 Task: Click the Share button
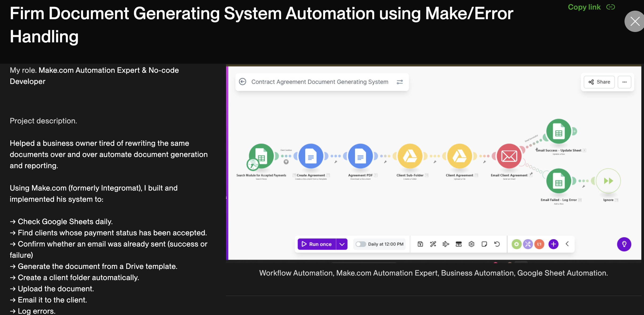[x=599, y=82]
